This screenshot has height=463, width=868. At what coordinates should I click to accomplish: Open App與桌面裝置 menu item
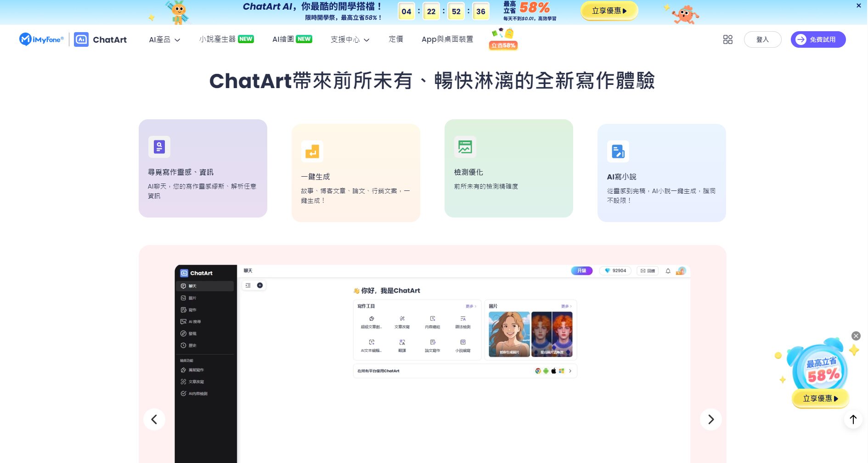447,39
